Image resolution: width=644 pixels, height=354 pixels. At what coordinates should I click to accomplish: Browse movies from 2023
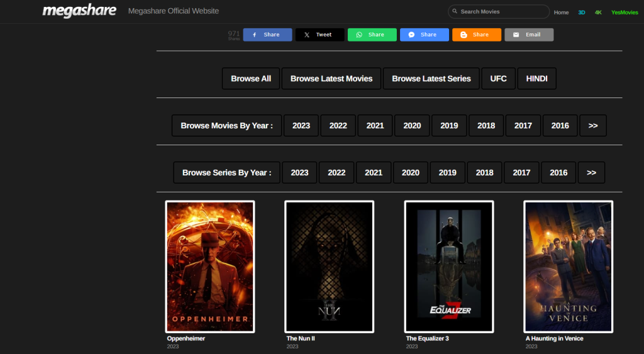pos(301,126)
